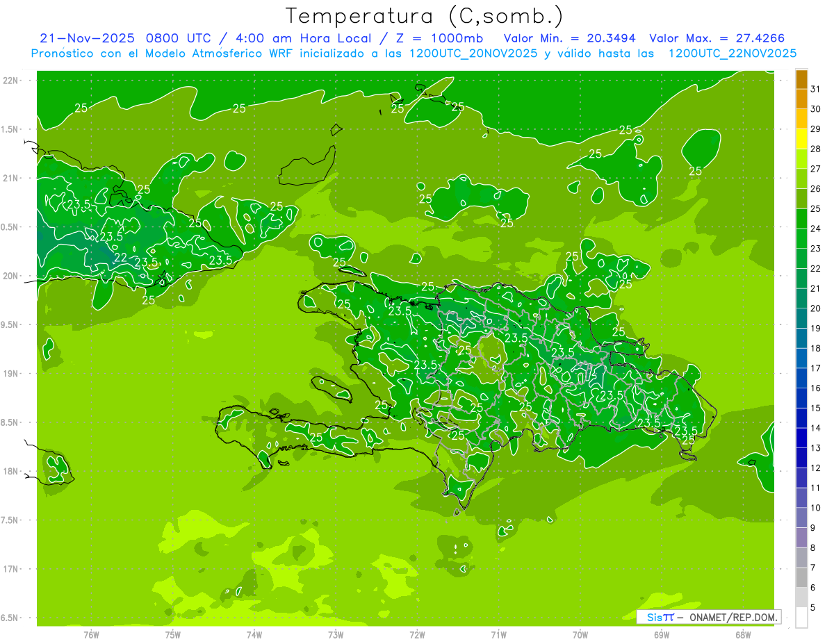This screenshot has height=644, width=834.
Task: Click the lone '22' contour label on the map
Action: click(120, 257)
